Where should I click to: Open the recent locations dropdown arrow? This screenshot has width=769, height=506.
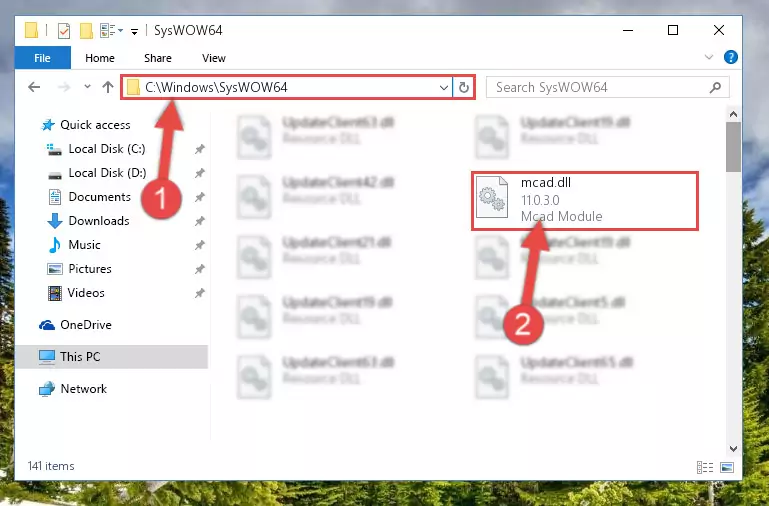[x=87, y=87]
